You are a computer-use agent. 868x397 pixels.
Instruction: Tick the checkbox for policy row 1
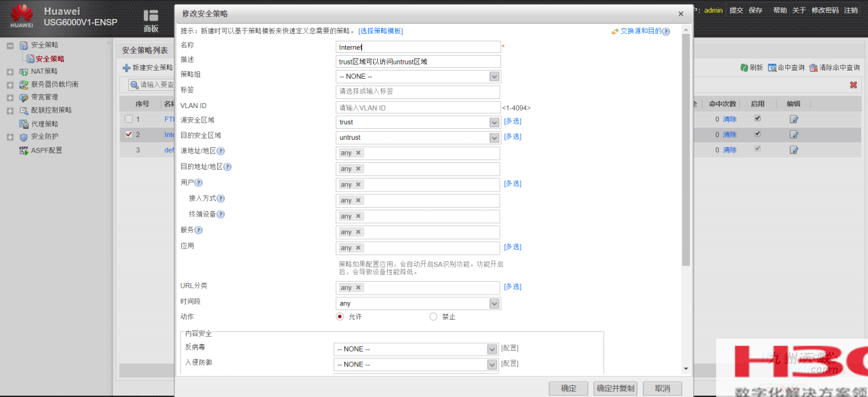click(129, 119)
